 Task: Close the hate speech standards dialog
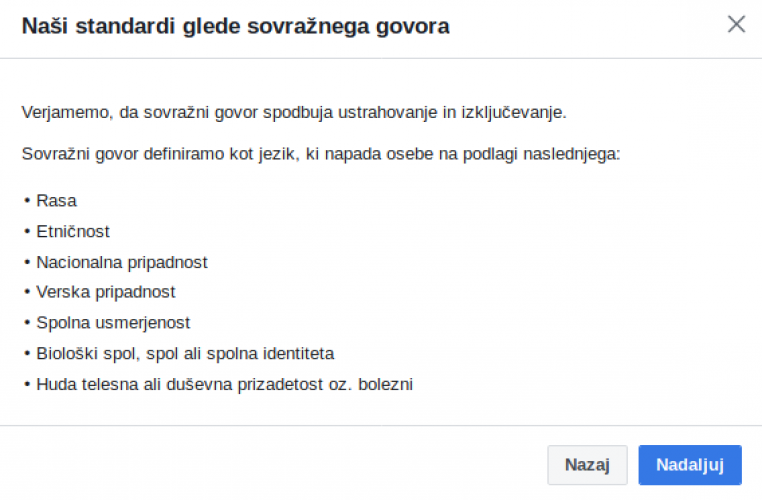(x=736, y=25)
